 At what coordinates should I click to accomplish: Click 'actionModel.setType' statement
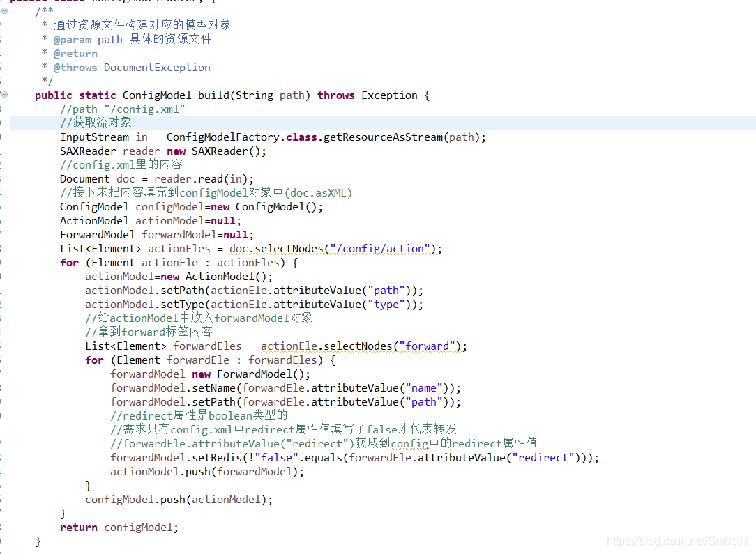[x=254, y=305]
